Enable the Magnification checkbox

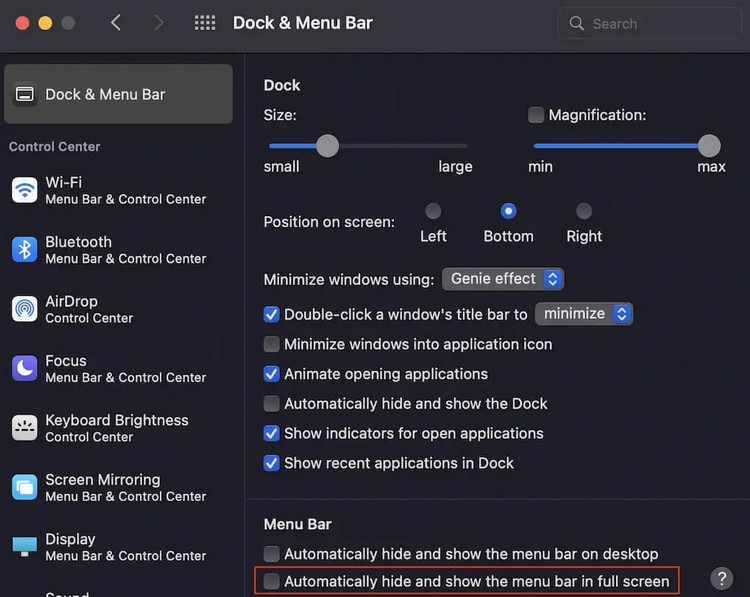536,115
